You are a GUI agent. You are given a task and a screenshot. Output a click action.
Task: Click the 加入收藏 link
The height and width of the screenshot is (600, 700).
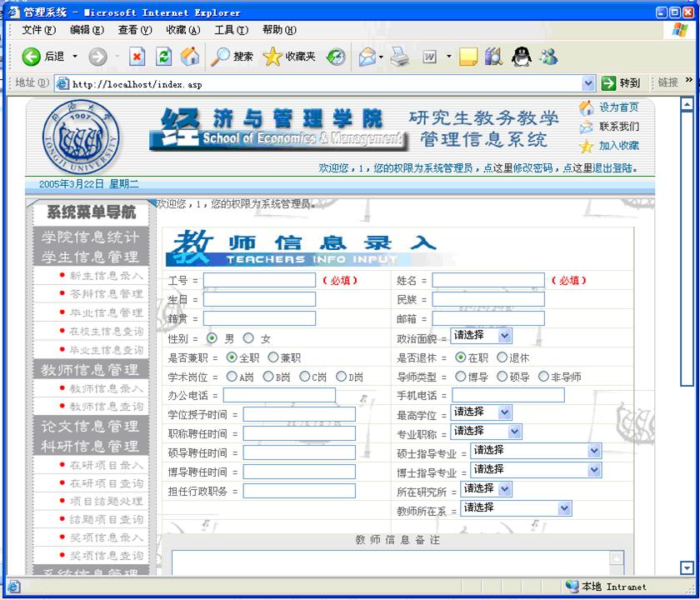[618, 146]
